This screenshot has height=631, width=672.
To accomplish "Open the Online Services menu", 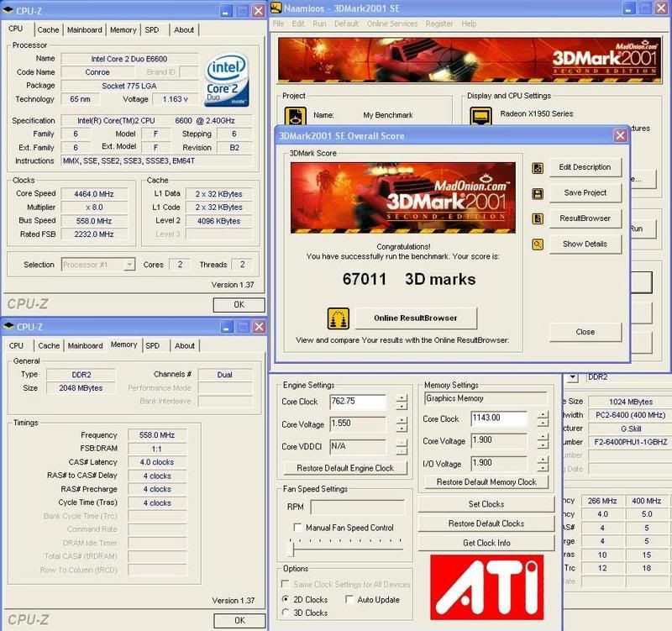I will (392, 24).
